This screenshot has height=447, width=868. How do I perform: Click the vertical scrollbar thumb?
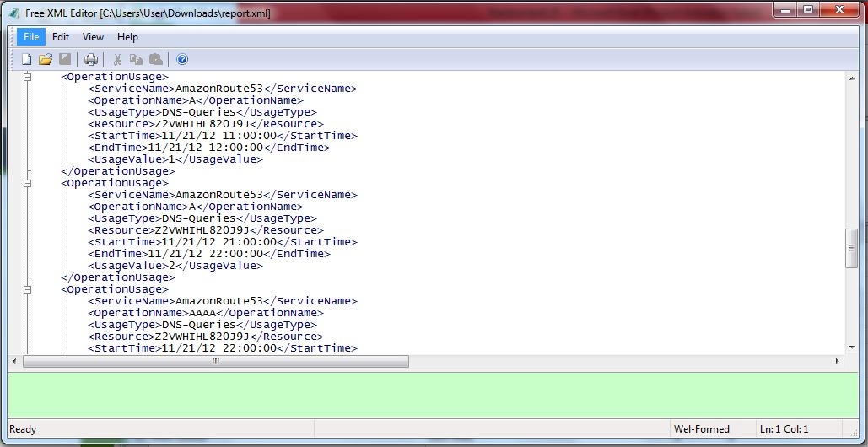[852, 248]
